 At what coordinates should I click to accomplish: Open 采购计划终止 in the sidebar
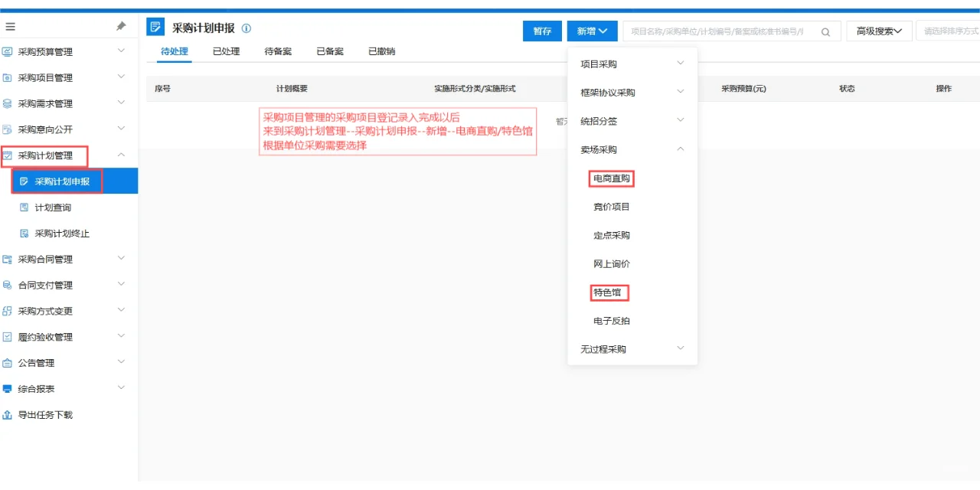tap(62, 234)
